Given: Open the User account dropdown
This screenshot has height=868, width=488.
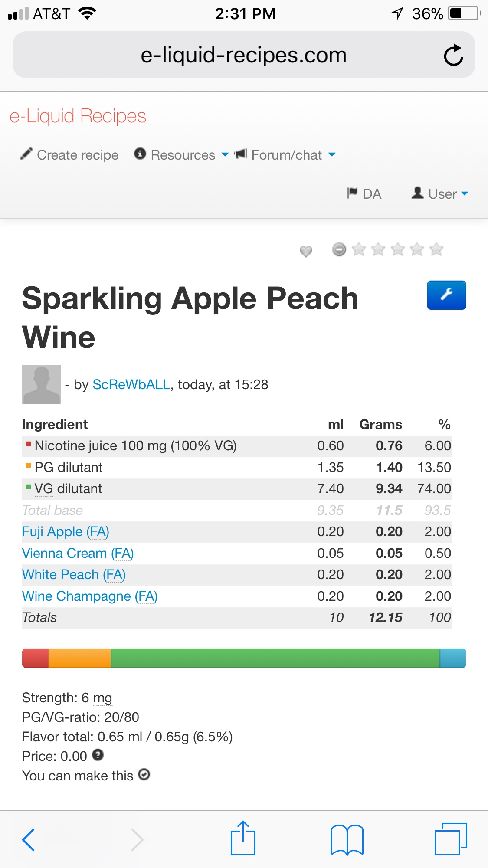Looking at the screenshot, I should point(440,193).
